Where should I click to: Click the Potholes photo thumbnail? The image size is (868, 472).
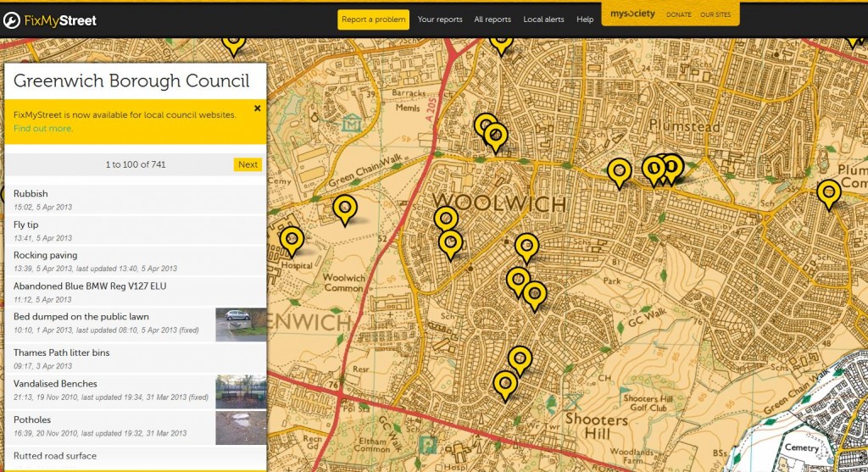(x=241, y=428)
